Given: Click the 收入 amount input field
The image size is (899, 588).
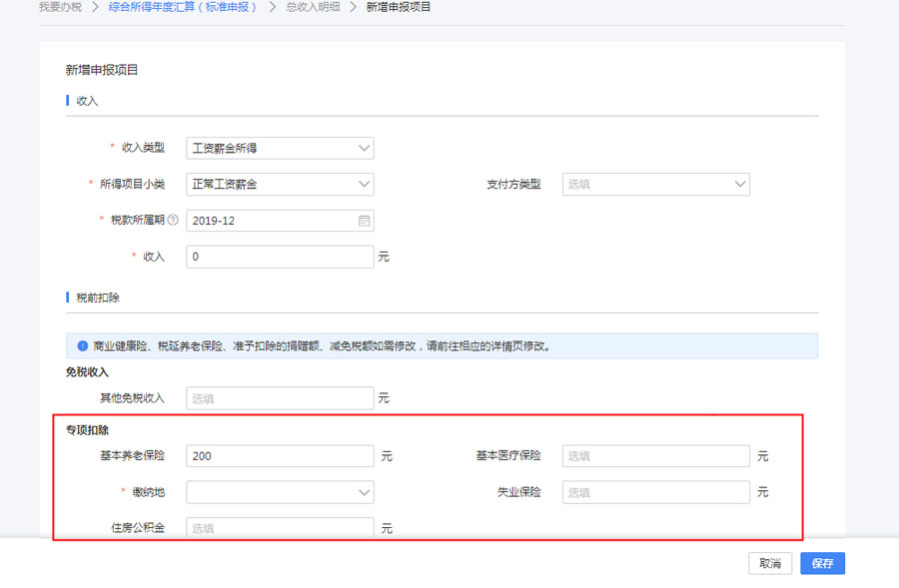Looking at the screenshot, I should (280, 257).
